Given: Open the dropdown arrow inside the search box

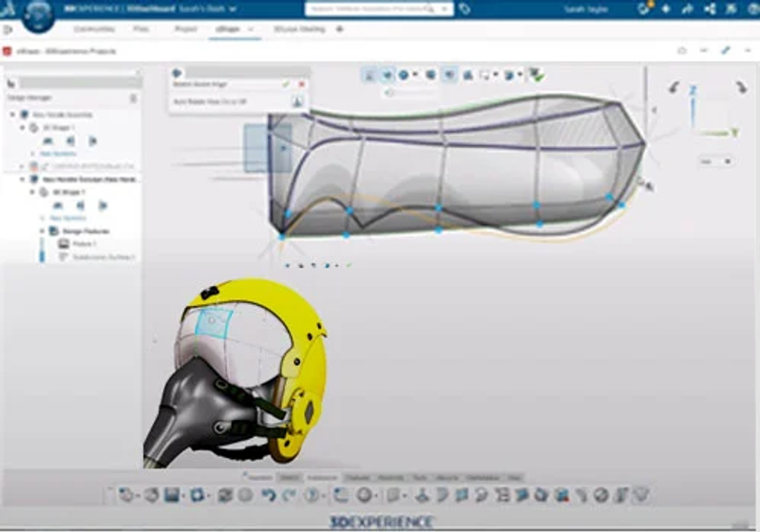Looking at the screenshot, I should (445, 9).
